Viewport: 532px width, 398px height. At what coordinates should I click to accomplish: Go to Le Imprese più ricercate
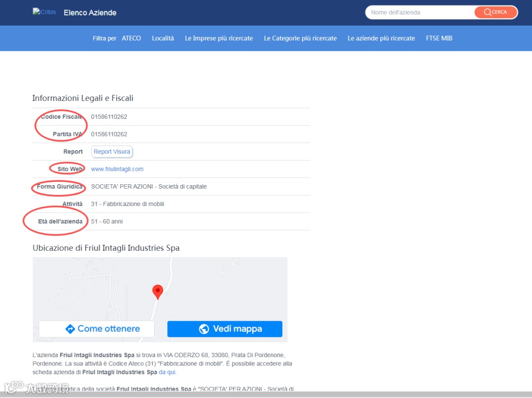219,38
